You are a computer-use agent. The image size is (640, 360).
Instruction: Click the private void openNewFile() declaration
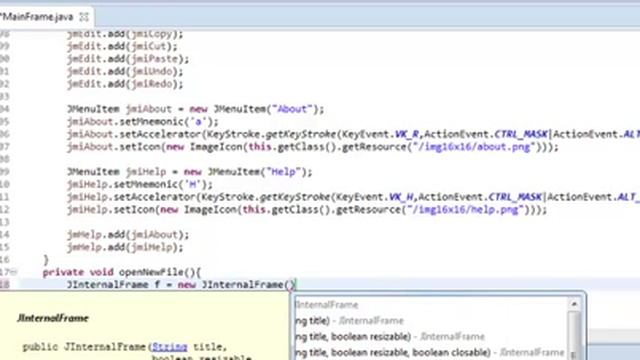pos(122,272)
